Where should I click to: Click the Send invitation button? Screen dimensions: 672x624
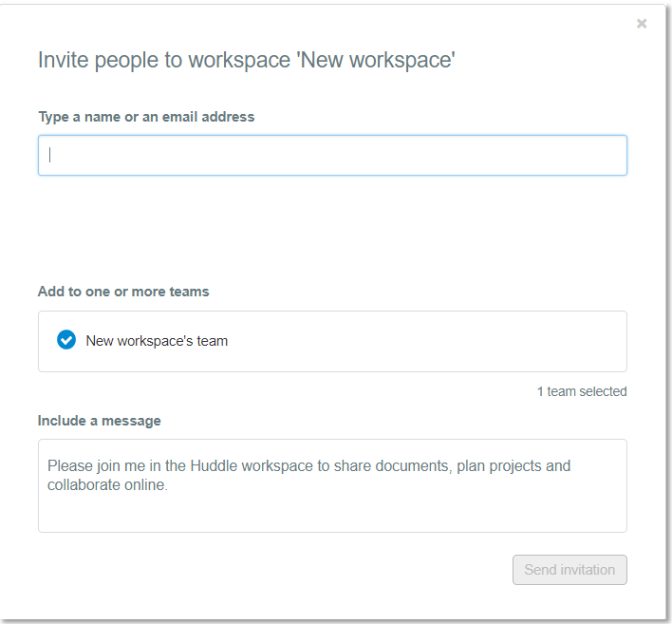click(x=569, y=570)
